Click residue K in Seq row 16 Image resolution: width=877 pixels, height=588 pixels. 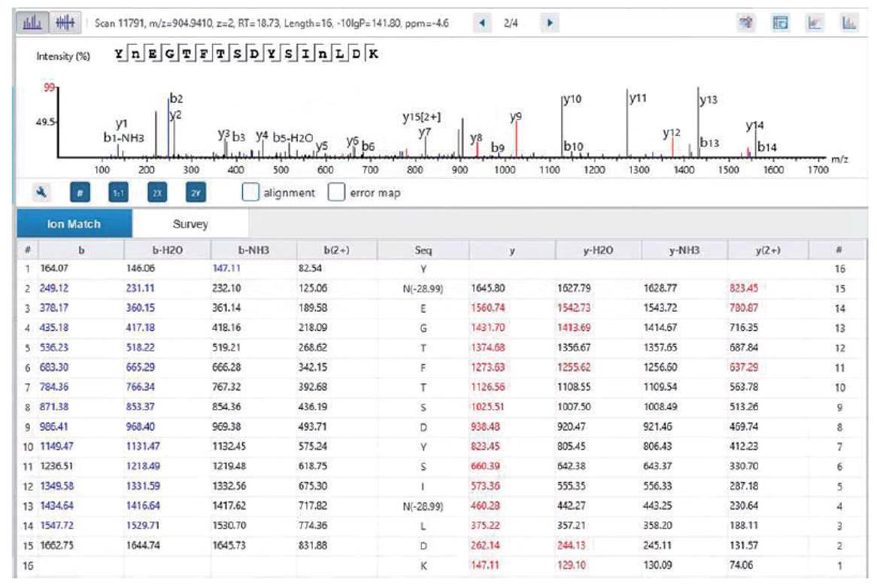click(x=423, y=565)
